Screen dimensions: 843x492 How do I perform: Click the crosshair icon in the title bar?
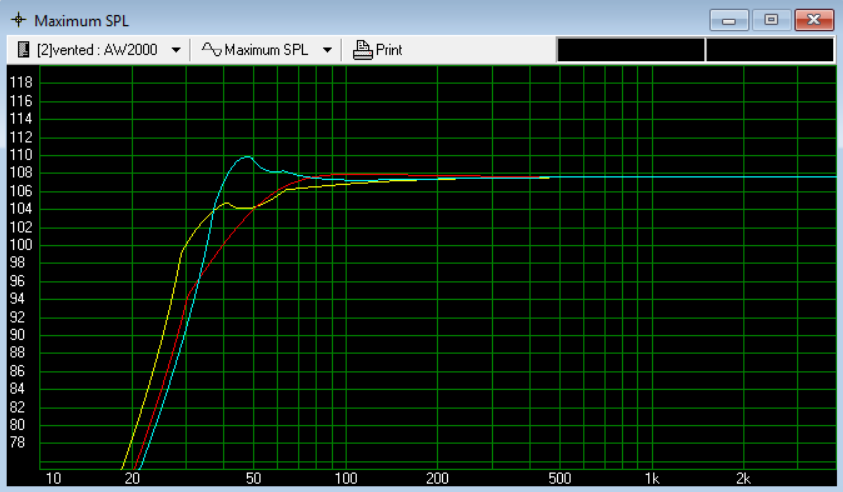[18, 20]
